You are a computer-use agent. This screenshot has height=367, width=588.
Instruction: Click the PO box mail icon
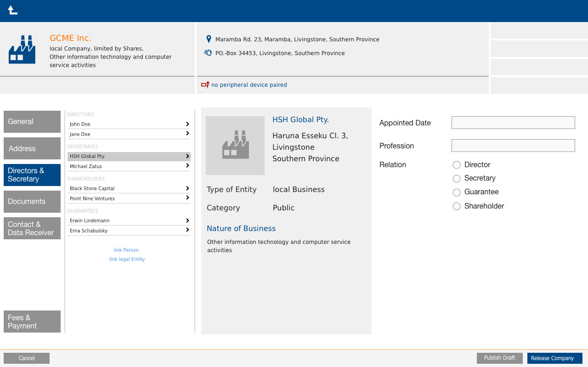pyautogui.click(x=208, y=53)
